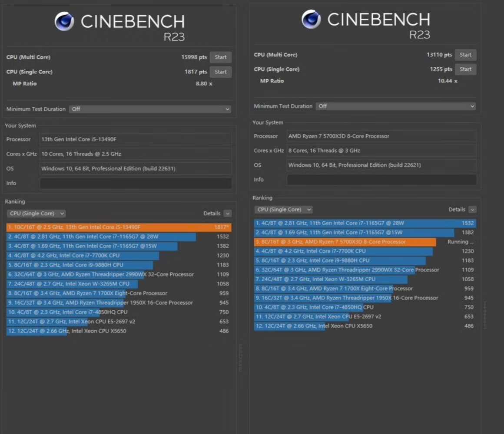Select the i5-13490F ranking entry
Viewport: 504px width, 434px height.
(x=119, y=227)
